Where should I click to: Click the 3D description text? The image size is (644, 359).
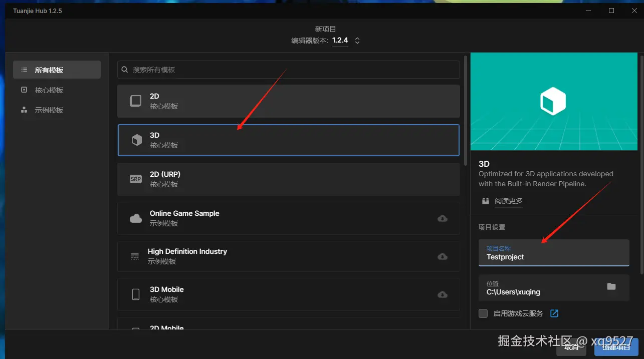pyautogui.click(x=546, y=179)
